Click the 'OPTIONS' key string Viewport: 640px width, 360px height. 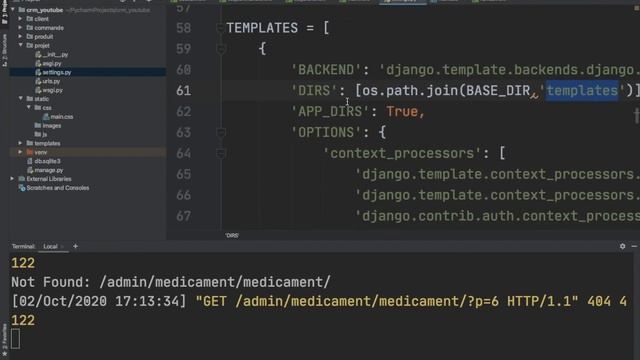pyautogui.click(x=326, y=132)
